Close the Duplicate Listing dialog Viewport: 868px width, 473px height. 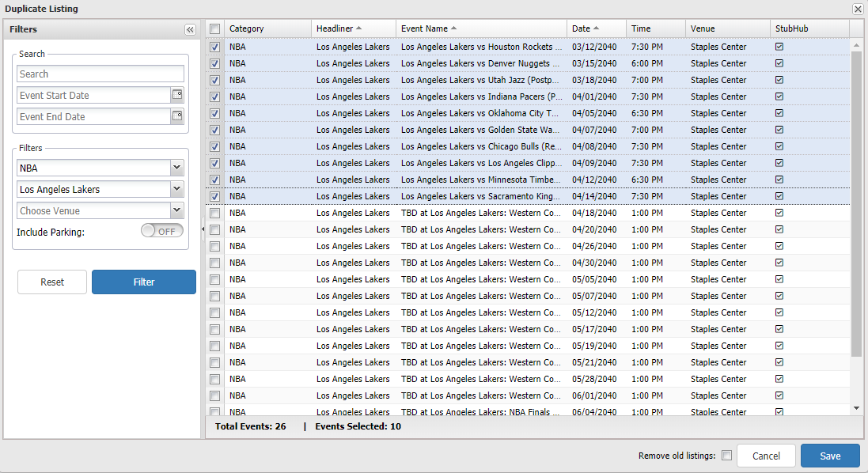coord(858,9)
